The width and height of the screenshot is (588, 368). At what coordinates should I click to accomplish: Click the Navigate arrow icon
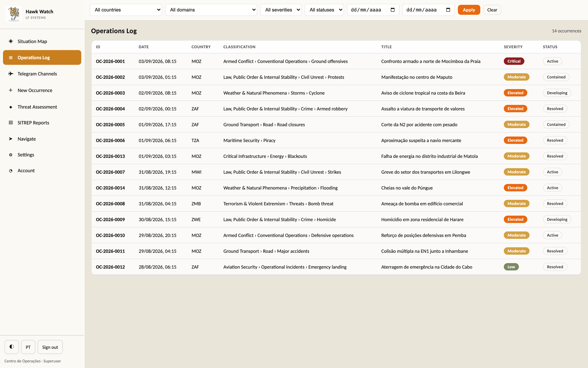(x=11, y=139)
